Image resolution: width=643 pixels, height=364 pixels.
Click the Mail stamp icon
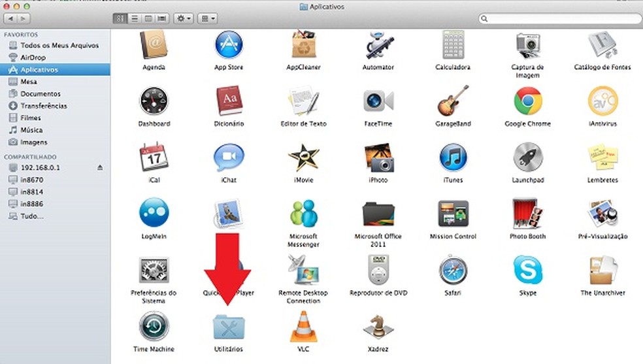click(x=229, y=213)
